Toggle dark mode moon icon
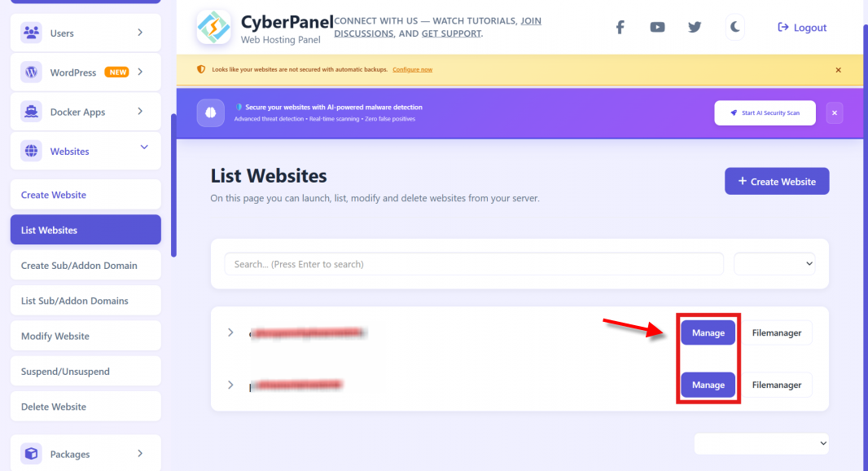The width and height of the screenshot is (868, 471). 734,27
